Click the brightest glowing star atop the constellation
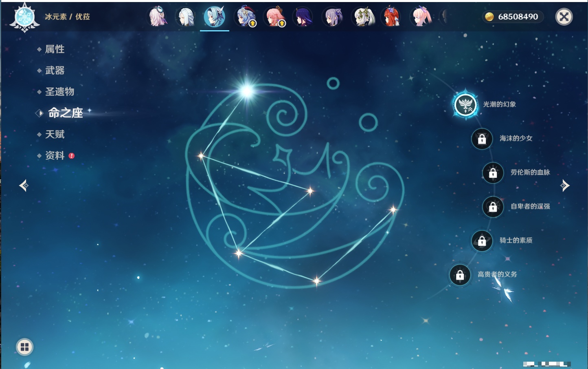This screenshot has width=588, height=369. (247, 91)
